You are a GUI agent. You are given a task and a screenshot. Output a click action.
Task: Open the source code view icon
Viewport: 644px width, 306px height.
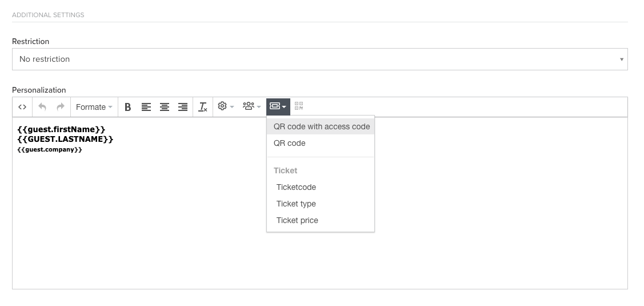point(22,107)
